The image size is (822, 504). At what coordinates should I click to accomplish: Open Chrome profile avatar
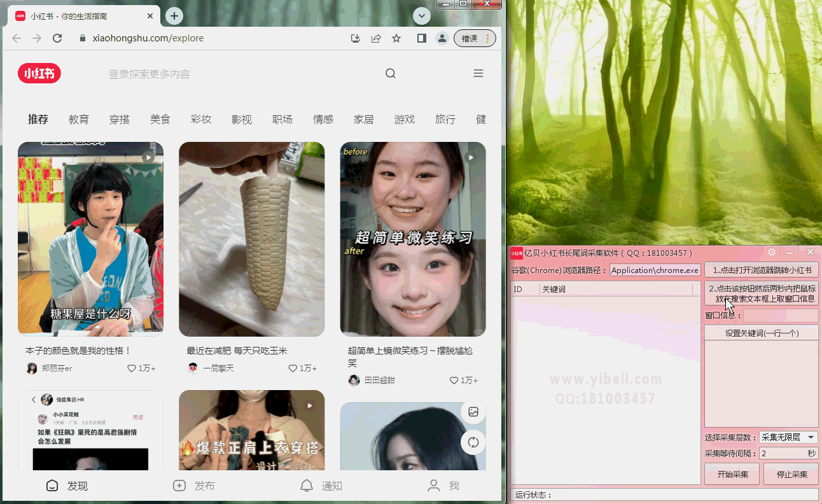pyautogui.click(x=442, y=38)
